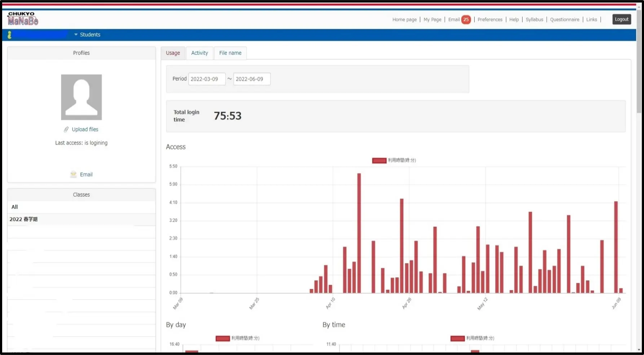
Task: Open the Syllabus link in top navigation
Action: click(x=534, y=19)
